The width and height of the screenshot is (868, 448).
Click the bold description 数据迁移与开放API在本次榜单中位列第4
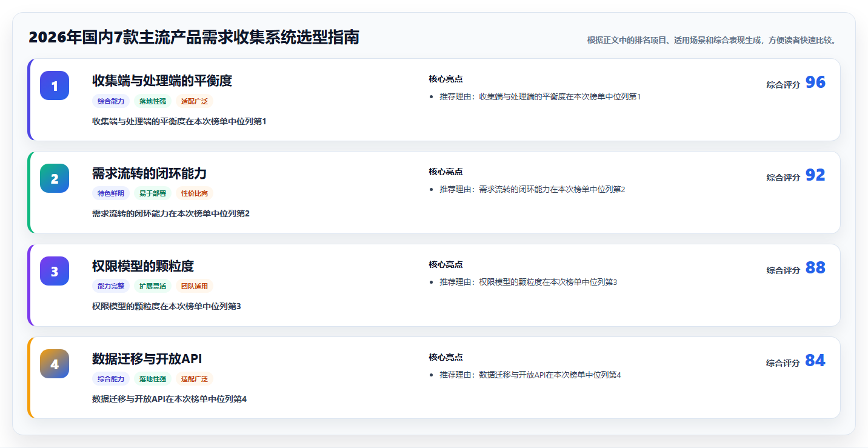tap(170, 399)
